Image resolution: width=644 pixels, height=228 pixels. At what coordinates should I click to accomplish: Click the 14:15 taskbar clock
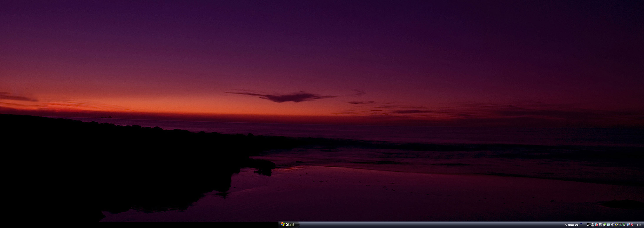638,225
